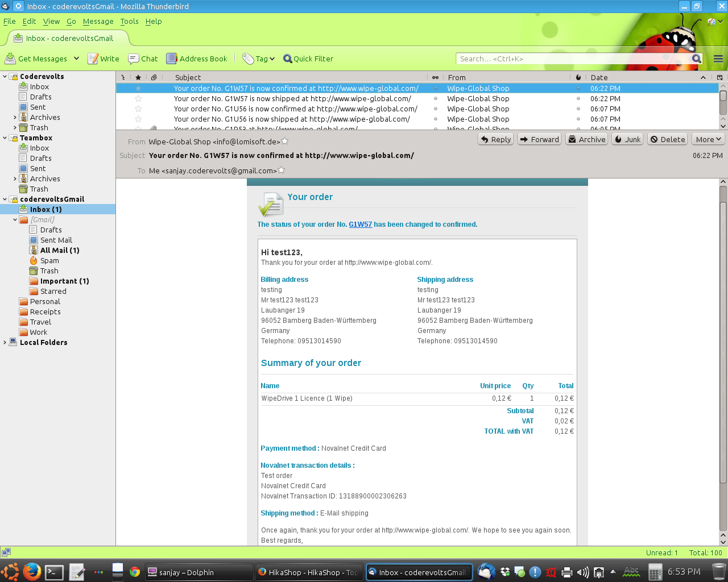Click the Get Messages toolbar icon
728x582 pixels.
click(10, 59)
